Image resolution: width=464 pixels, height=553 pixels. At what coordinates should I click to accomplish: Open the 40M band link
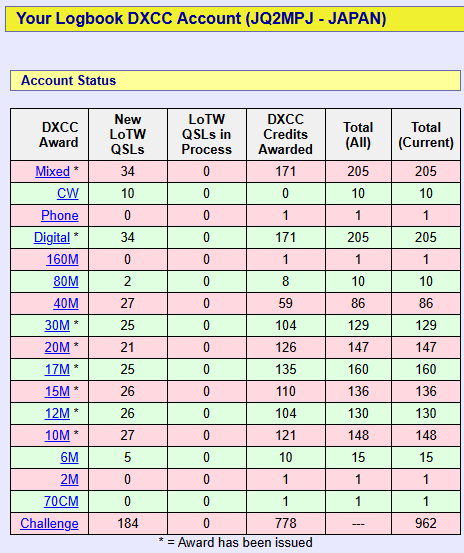[x=66, y=304]
